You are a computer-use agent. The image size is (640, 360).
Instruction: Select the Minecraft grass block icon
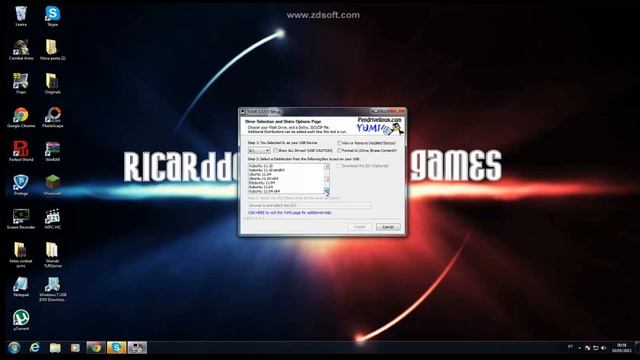coord(52,185)
